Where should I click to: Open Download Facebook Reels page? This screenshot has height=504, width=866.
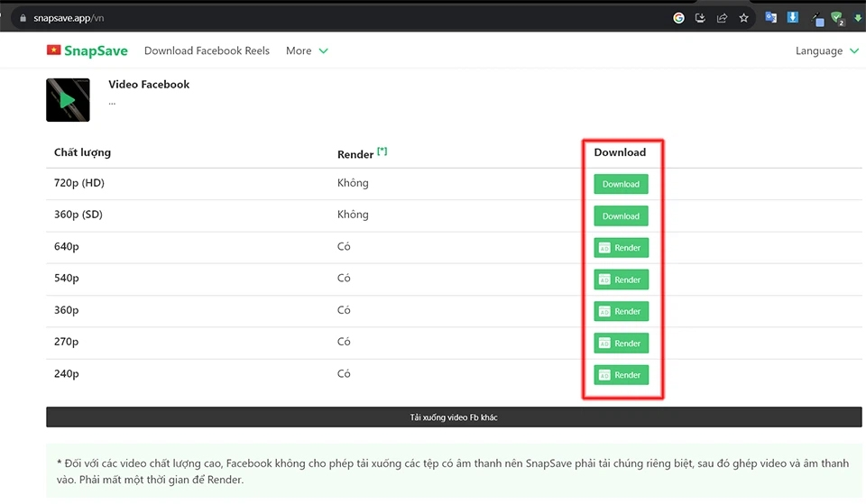[207, 50]
